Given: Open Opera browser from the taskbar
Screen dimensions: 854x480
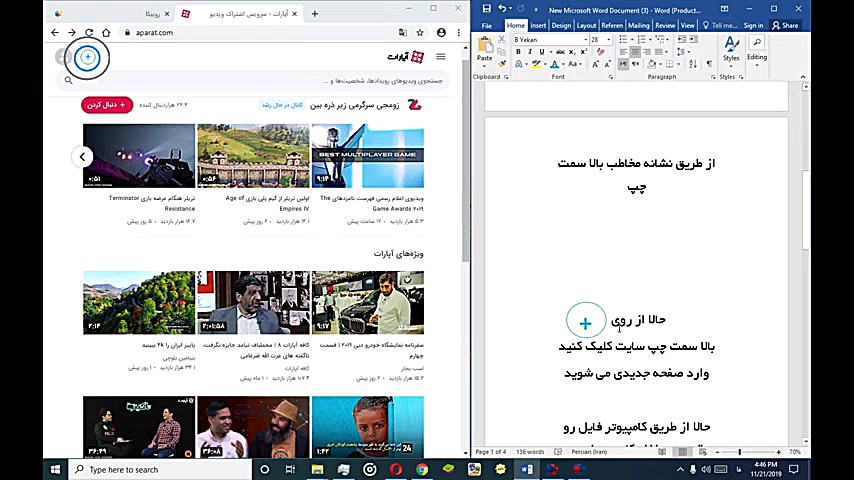Looking at the screenshot, I should (396, 469).
